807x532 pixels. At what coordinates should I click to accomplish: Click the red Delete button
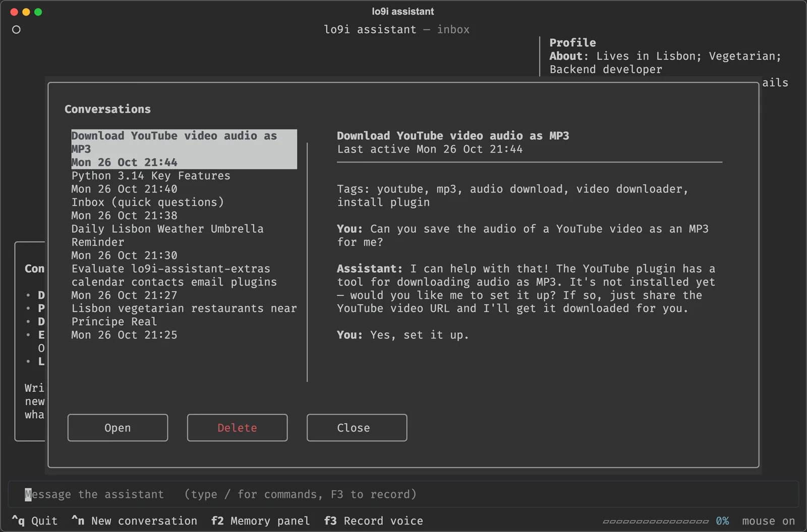coord(237,428)
